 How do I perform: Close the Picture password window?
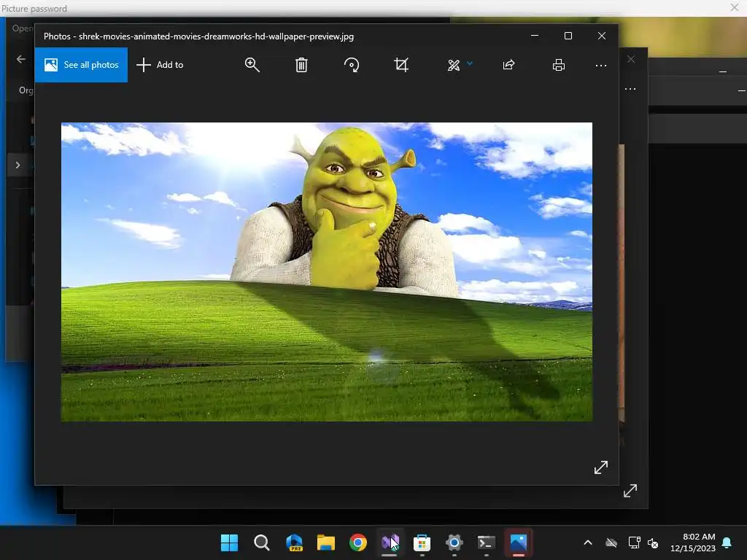[x=734, y=7]
